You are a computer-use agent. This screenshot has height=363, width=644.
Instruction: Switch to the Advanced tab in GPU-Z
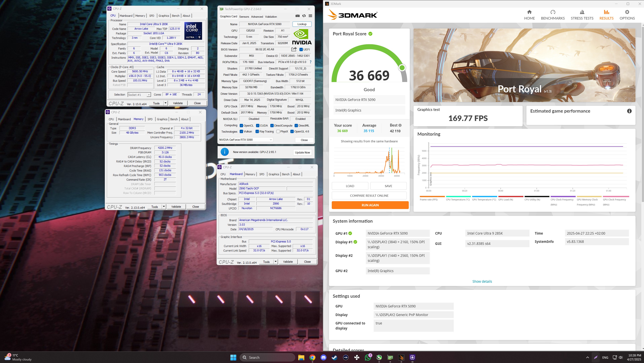click(x=257, y=17)
